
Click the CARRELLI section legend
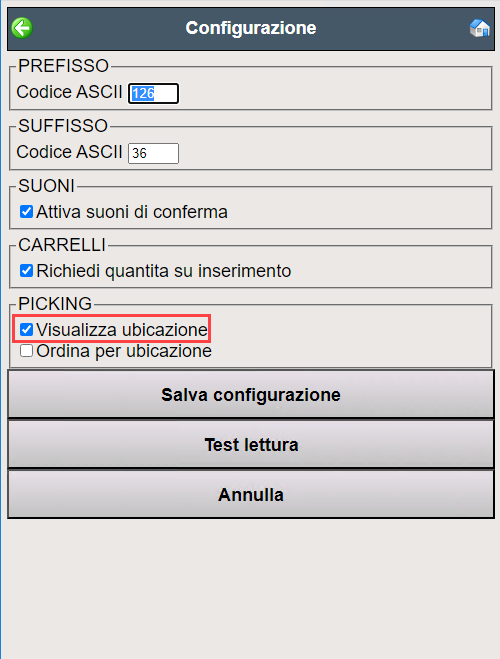click(x=62, y=245)
